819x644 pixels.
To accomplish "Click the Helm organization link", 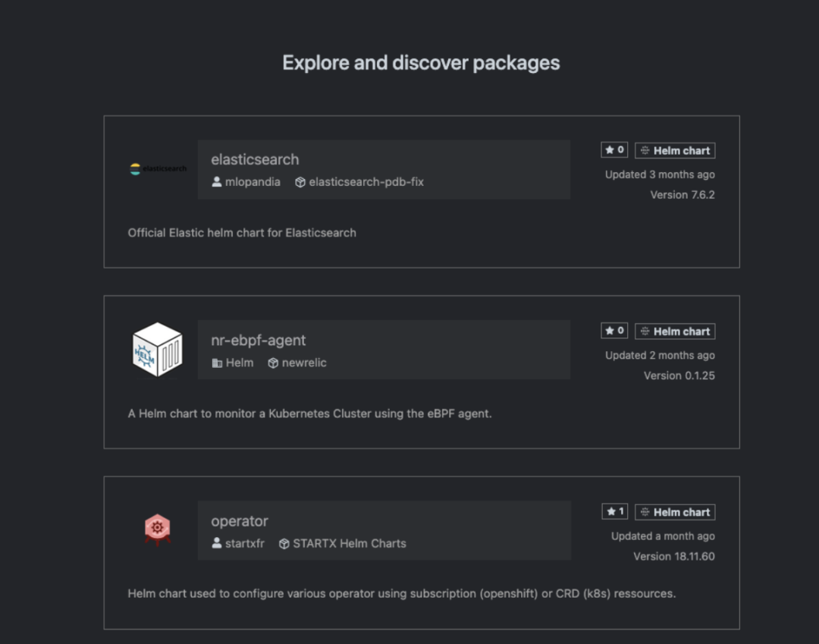I will tap(240, 363).
